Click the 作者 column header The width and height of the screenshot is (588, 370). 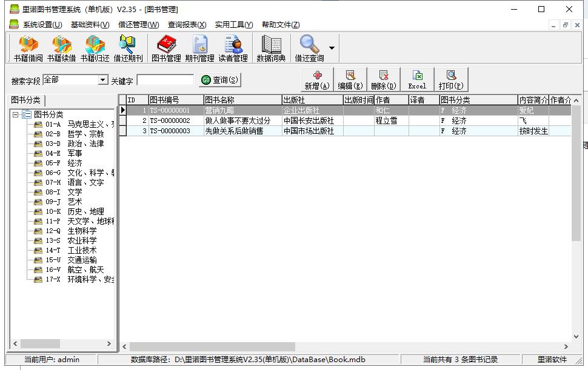click(391, 100)
